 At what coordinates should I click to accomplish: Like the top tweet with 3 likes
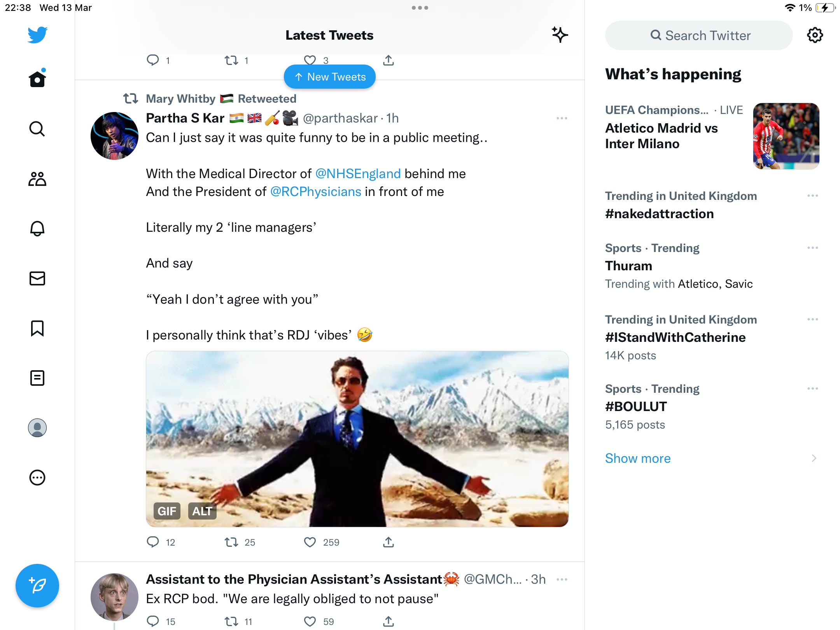310,60
